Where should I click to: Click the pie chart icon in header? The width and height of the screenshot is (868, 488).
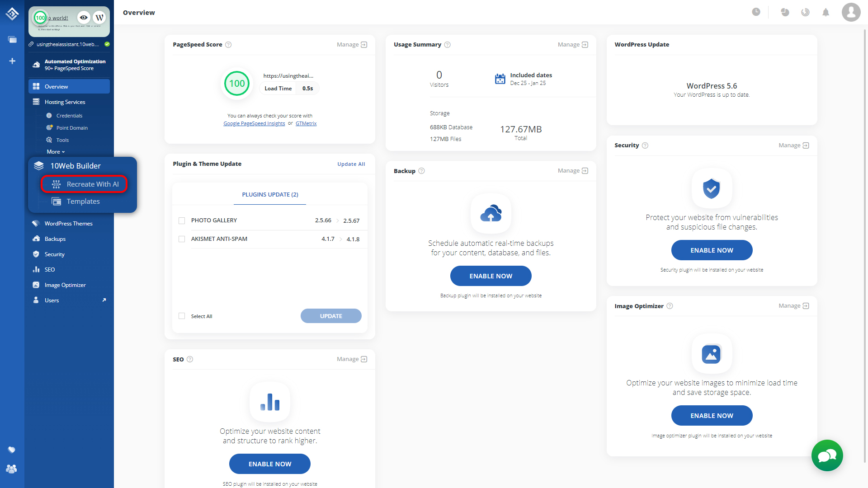click(x=785, y=12)
